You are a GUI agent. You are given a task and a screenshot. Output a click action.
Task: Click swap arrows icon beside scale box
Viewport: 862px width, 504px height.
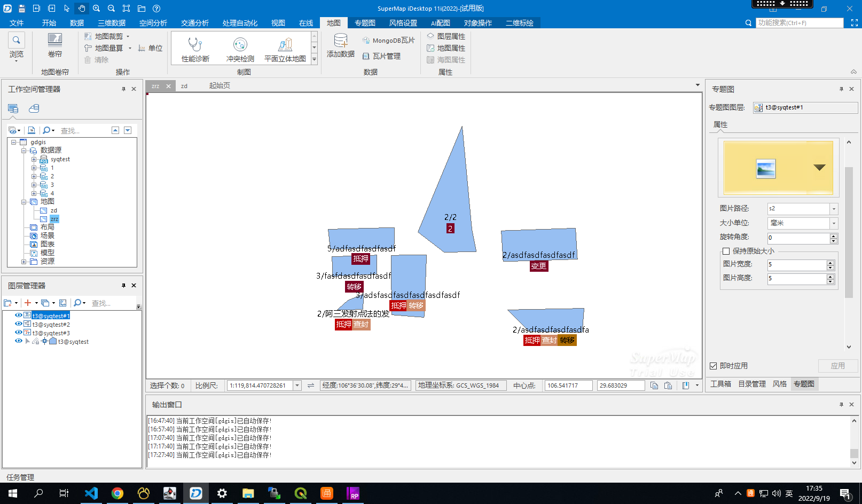tap(311, 385)
